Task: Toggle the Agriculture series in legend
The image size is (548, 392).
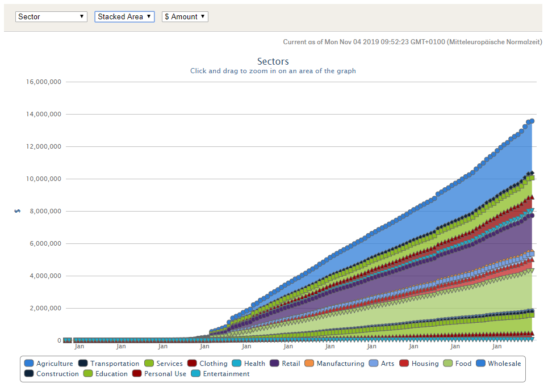Action: pos(55,364)
